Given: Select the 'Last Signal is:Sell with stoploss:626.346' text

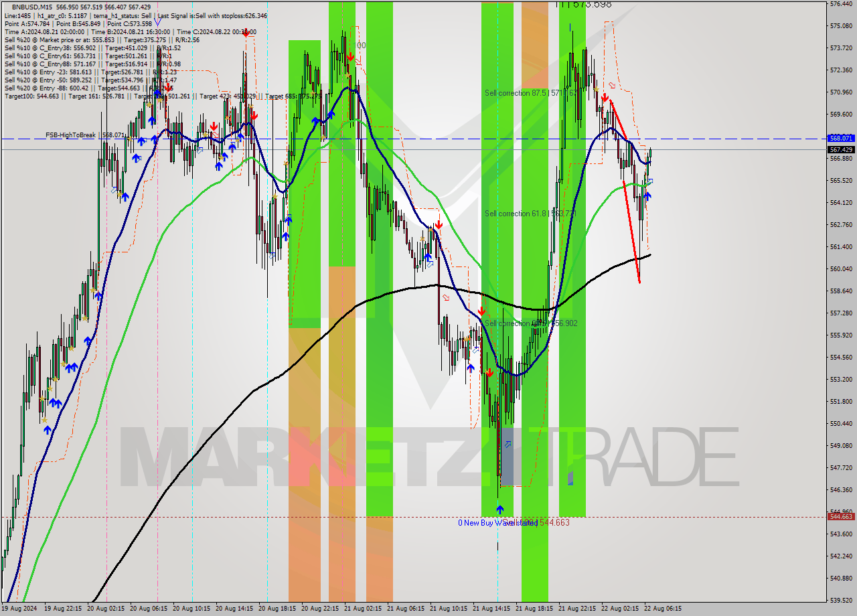Looking at the screenshot, I should [x=212, y=15].
